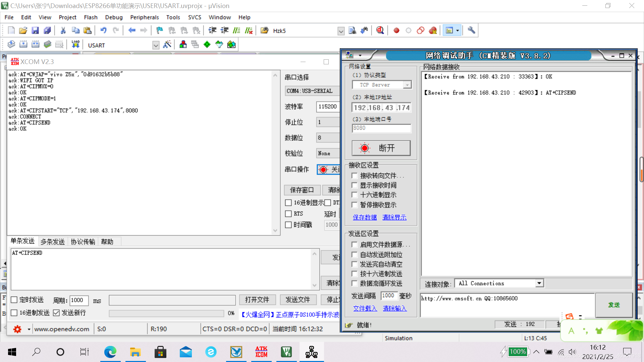Click the 断开 disconnect button
644x362 pixels.
[381, 148]
